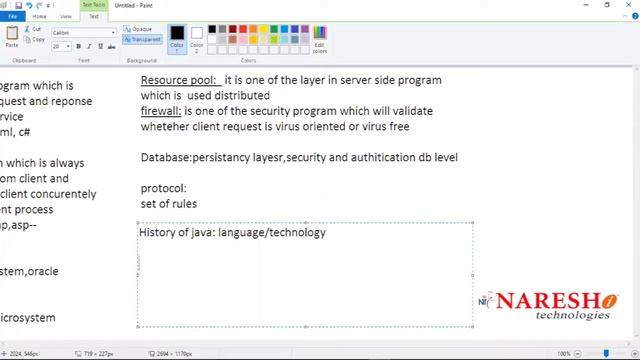This screenshot has width=640, height=360.
Task: Collapse the ribbon with the chevron
Action: [x=625, y=16]
